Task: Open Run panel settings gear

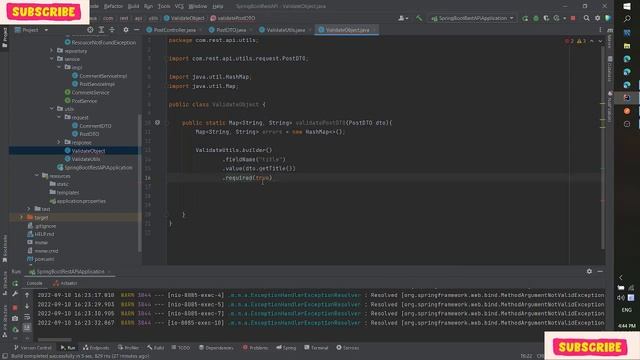Action: [589, 271]
